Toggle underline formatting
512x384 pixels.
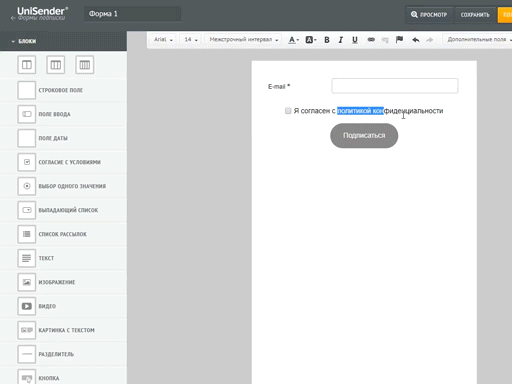coord(355,40)
